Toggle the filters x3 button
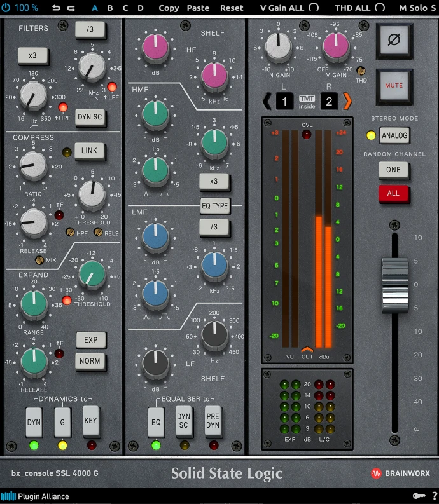This screenshot has width=439, height=504. coord(33,55)
